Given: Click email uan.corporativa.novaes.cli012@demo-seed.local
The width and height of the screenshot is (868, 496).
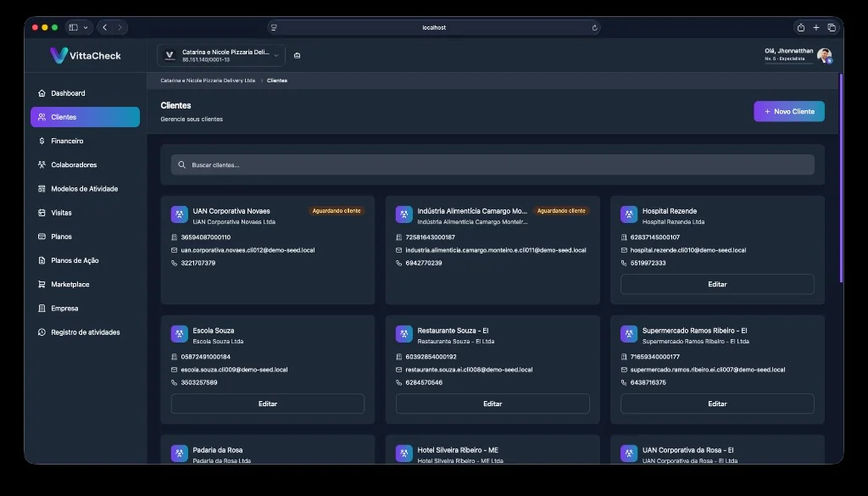Looking at the screenshot, I should (248, 250).
